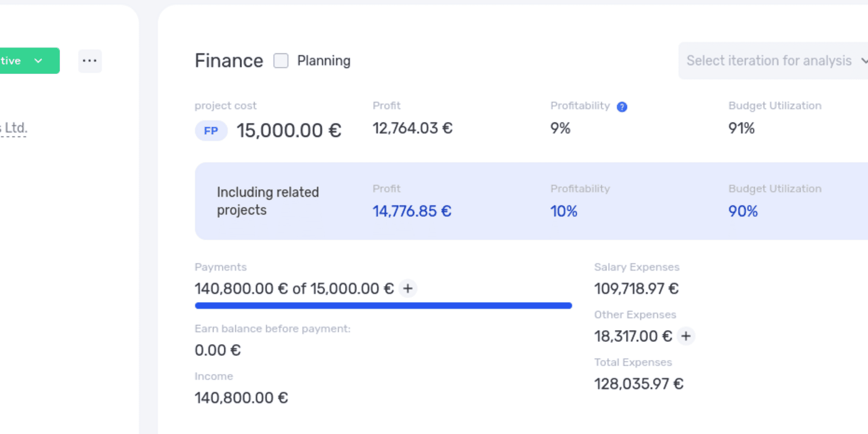
Task: Click the Planning label text
Action: (x=324, y=61)
